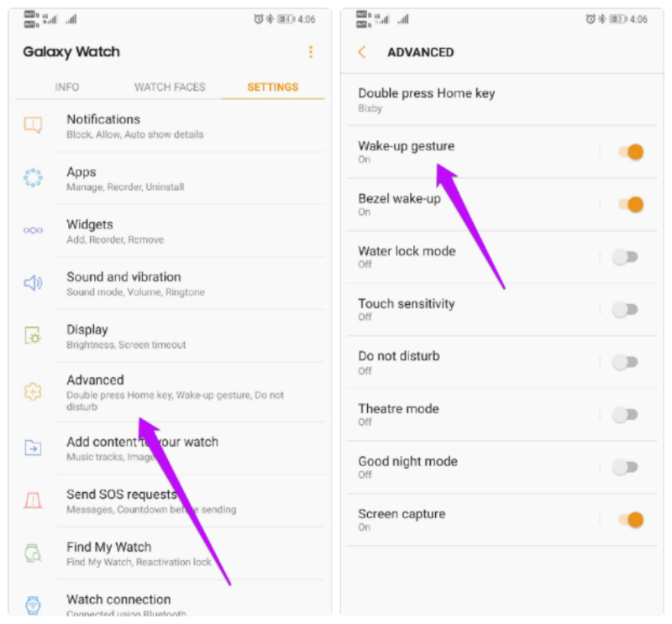
Task: Turn off the Wake-up gesture switch
Action: (631, 152)
